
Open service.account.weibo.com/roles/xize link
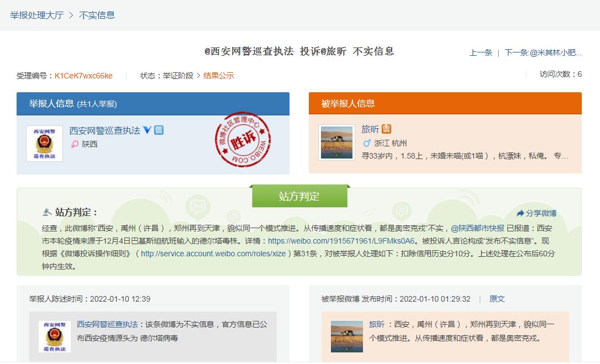(x=213, y=254)
